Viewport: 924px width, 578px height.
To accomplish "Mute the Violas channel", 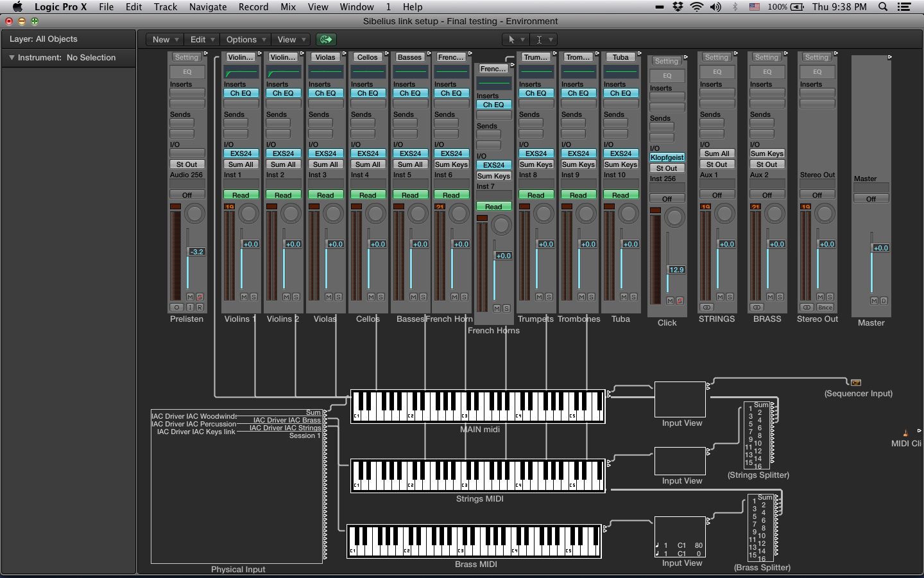I will (x=329, y=297).
